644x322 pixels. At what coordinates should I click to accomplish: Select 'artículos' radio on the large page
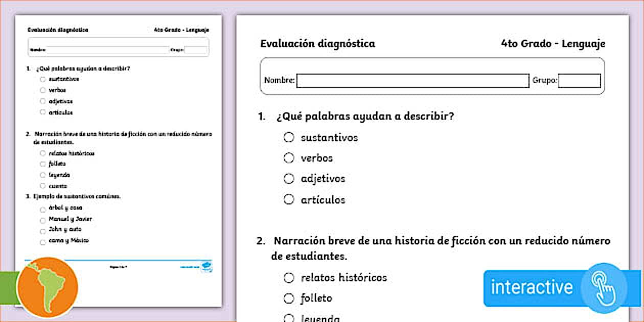tap(289, 200)
